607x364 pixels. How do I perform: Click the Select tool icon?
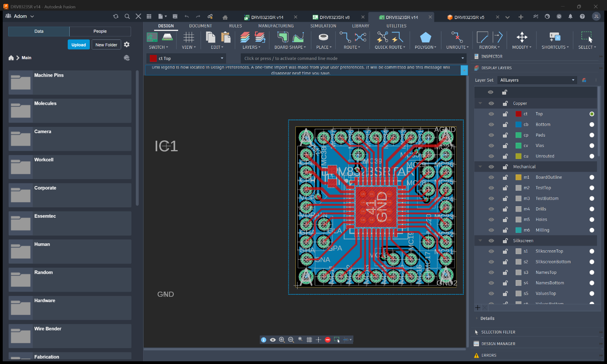(587, 37)
